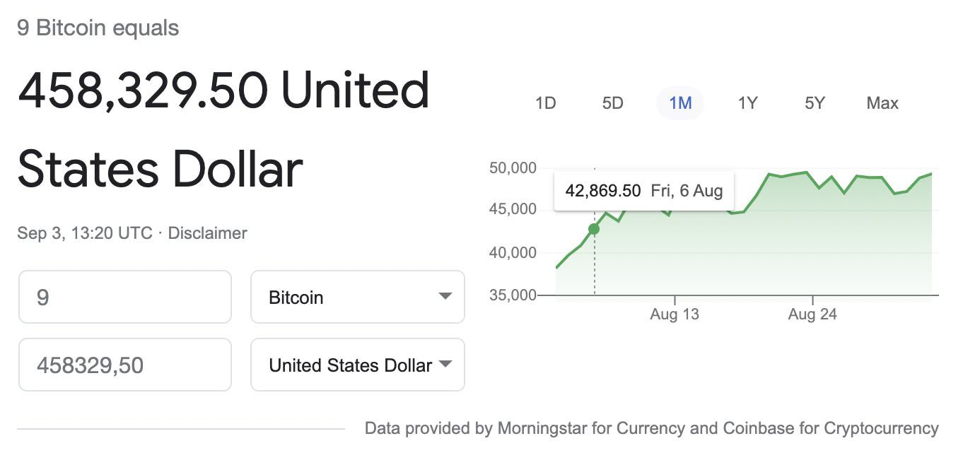Select the Max time range

882,103
